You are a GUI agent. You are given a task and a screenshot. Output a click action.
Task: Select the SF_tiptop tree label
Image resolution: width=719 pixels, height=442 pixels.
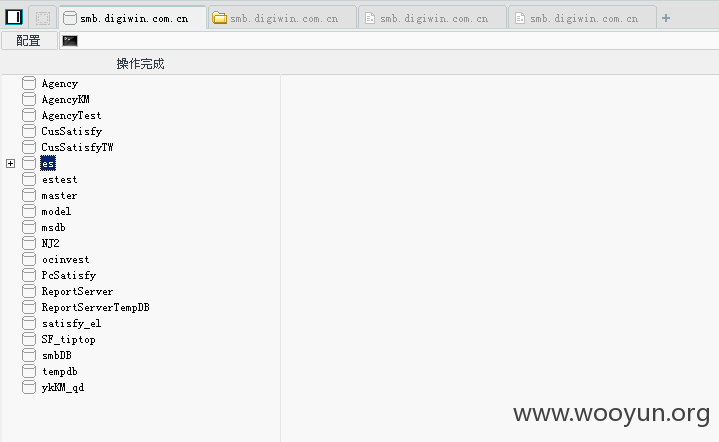click(x=68, y=340)
